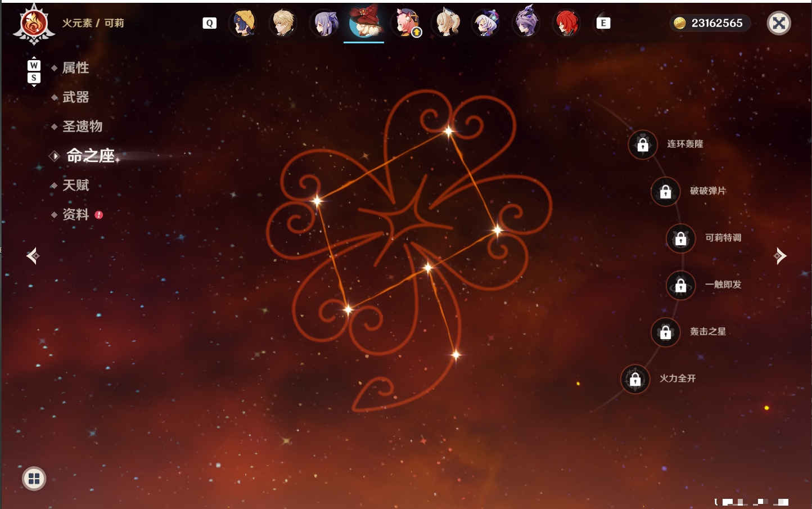Select red-haired Diluc character portrait
The height and width of the screenshot is (509, 812).
[x=566, y=23]
